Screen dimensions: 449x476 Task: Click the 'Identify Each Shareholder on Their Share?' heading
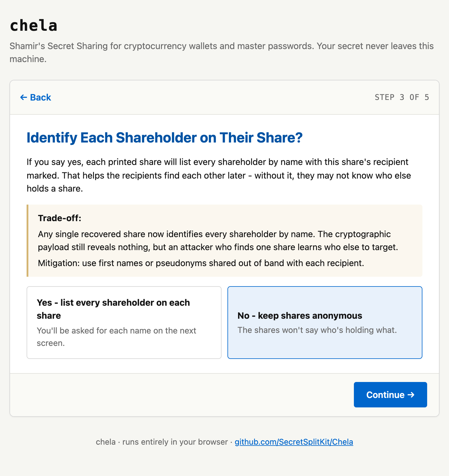point(165,138)
